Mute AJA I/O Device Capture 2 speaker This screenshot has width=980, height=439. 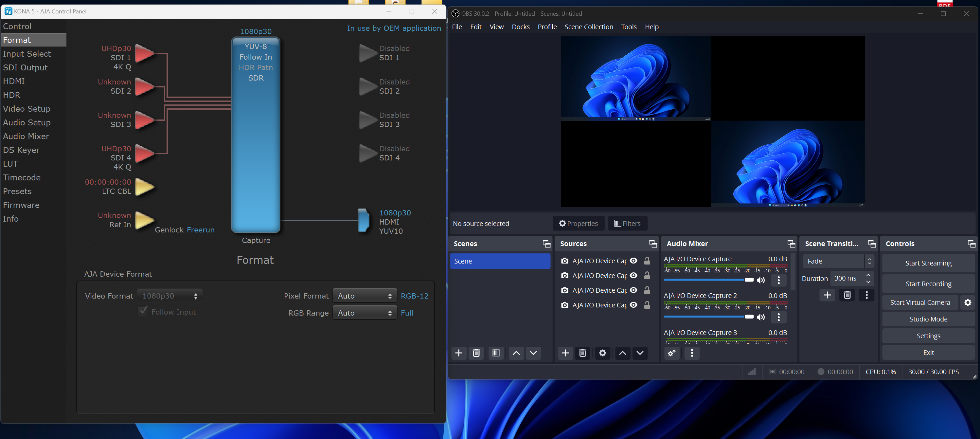click(x=760, y=317)
